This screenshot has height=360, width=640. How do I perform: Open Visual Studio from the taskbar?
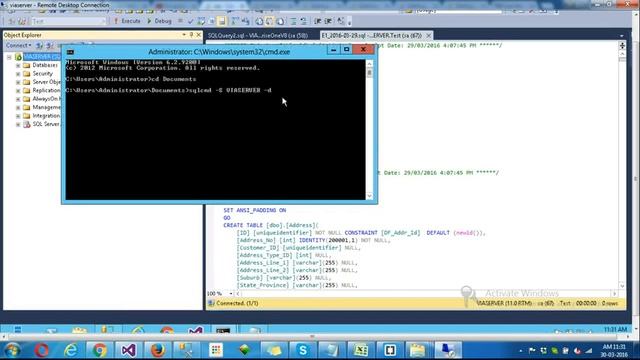pos(129,350)
